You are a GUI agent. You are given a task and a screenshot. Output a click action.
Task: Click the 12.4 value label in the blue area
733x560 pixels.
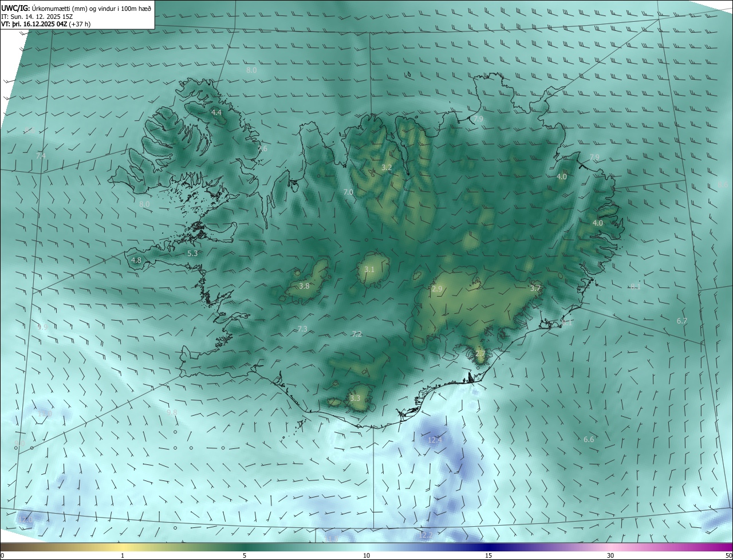[435, 440]
